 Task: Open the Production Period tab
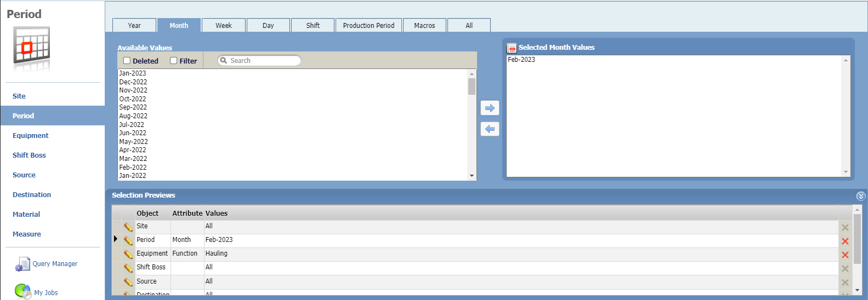click(368, 26)
